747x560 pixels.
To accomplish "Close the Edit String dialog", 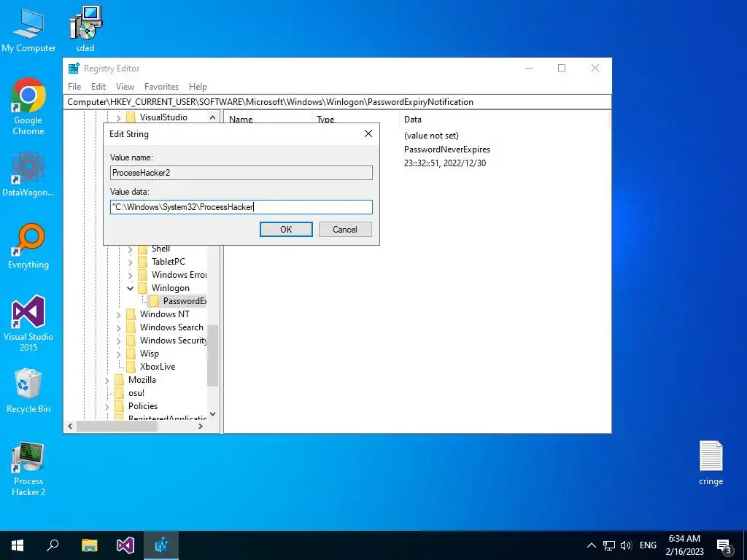I will pos(368,134).
